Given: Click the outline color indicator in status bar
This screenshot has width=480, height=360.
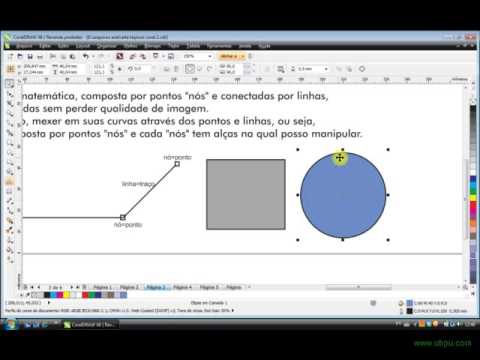Looking at the screenshot, I should coord(410,311).
